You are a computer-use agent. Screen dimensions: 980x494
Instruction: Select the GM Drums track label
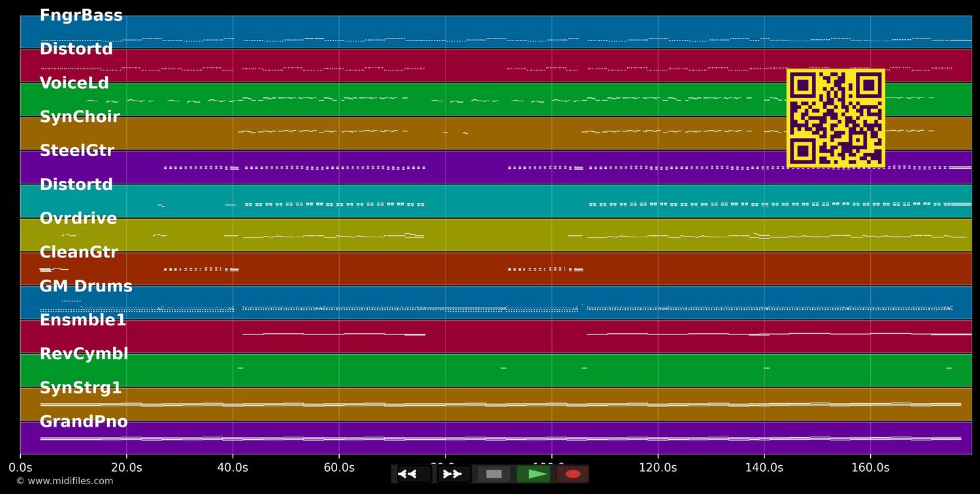[x=86, y=287]
